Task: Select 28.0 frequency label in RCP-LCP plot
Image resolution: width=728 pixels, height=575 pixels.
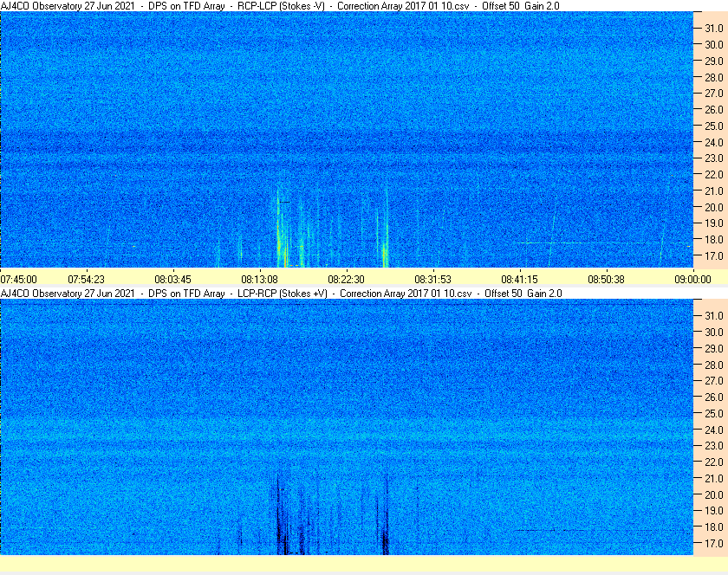Action: [x=714, y=77]
